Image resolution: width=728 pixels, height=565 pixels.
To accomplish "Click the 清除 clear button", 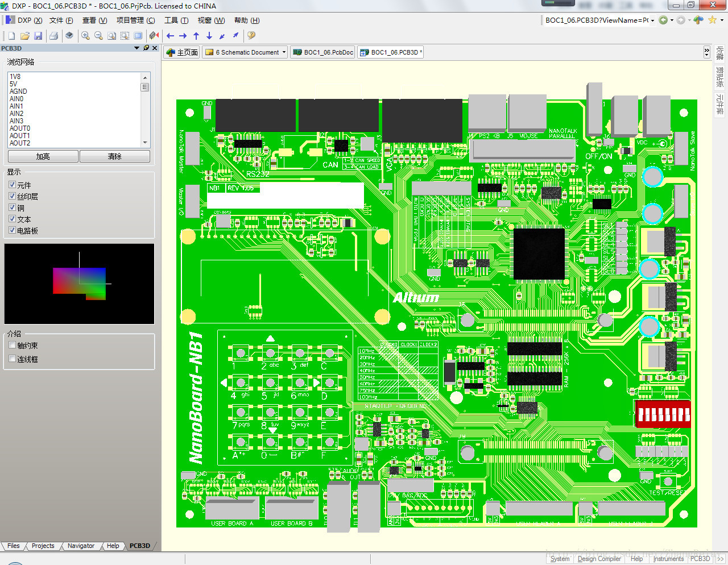I will point(115,156).
